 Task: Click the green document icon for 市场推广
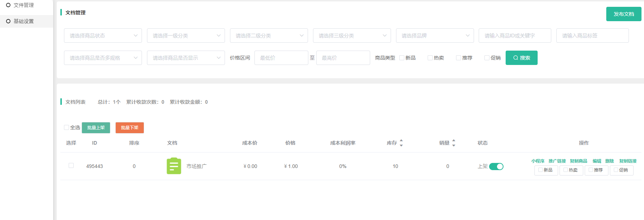[x=174, y=166]
